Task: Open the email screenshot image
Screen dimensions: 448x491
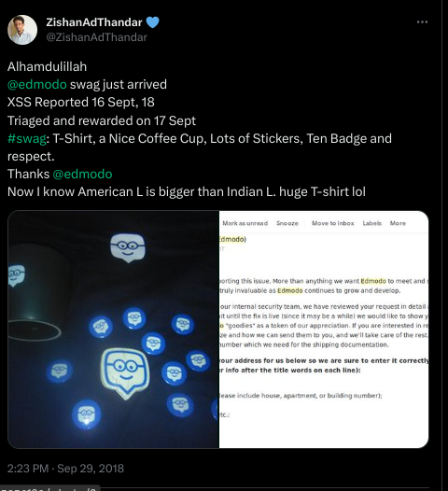Action: click(x=324, y=330)
